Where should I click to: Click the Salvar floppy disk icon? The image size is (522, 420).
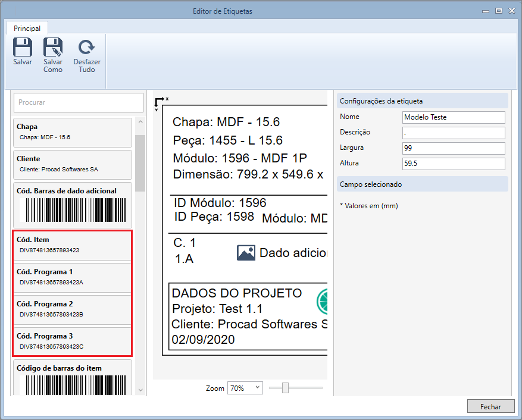click(x=23, y=47)
